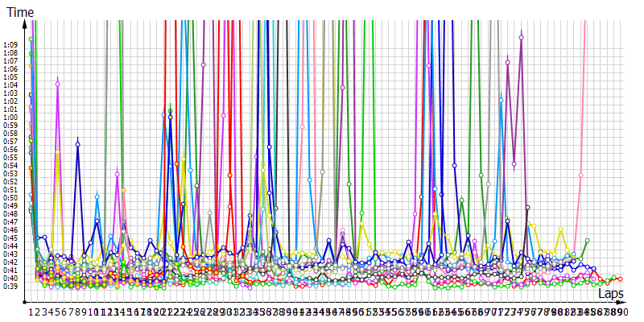Select the 1:00 label on the time axis
The image size is (644, 322).
click(x=11, y=117)
